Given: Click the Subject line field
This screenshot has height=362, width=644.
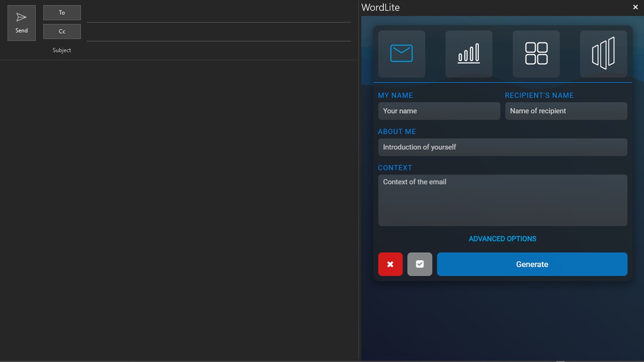Looking at the screenshot, I should 219,50.
